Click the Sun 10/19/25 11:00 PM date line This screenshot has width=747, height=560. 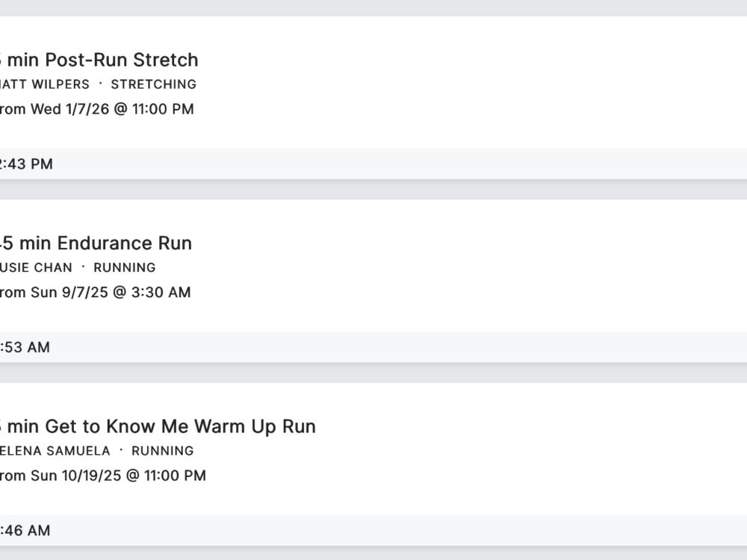103,476
